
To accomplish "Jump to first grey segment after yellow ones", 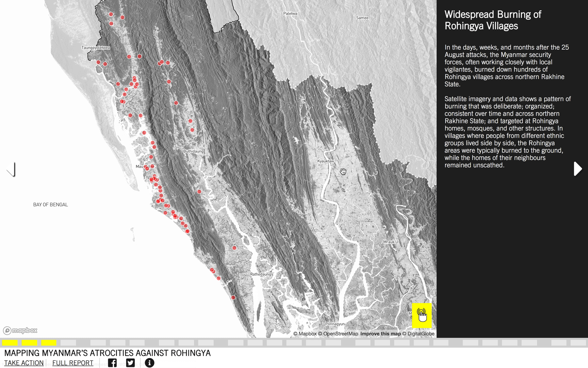I will [68, 342].
